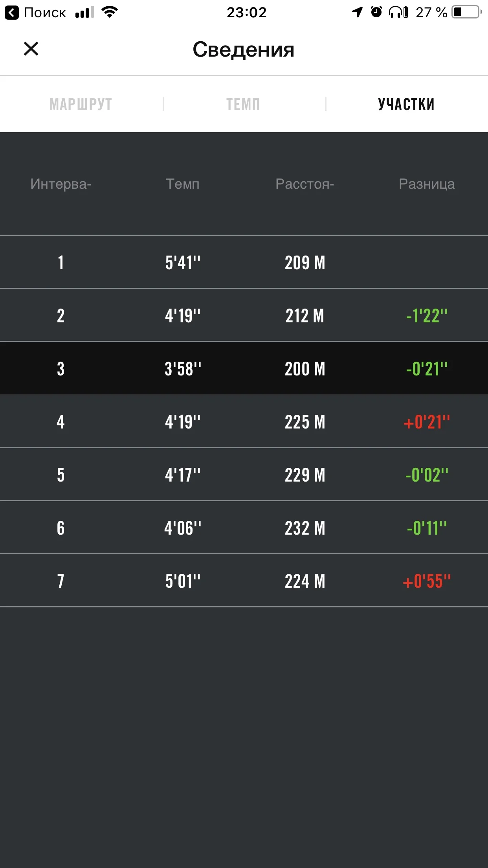The height and width of the screenshot is (868, 488).
Task: Select interval 1 row with 5'41'' pace
Action: [244, 262]
